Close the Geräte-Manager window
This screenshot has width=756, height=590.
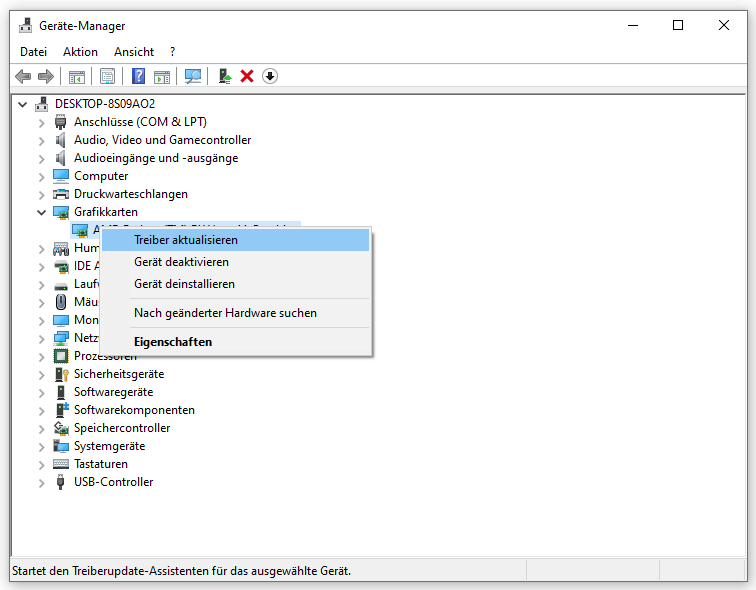(723, 25)
